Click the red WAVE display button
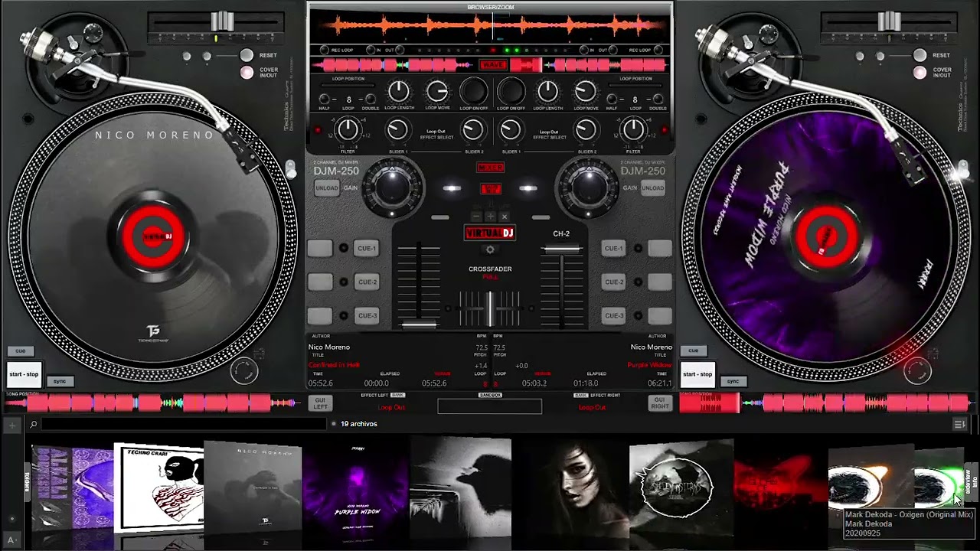 [493, 65]
